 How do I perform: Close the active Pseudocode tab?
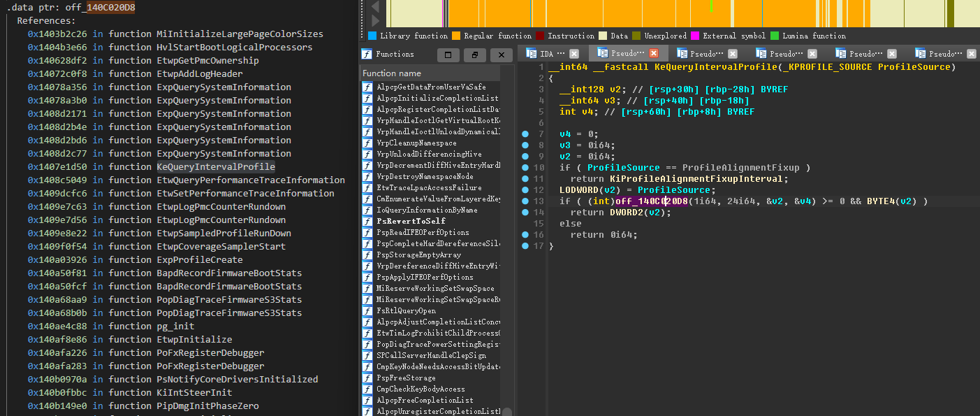coord(654,54)
